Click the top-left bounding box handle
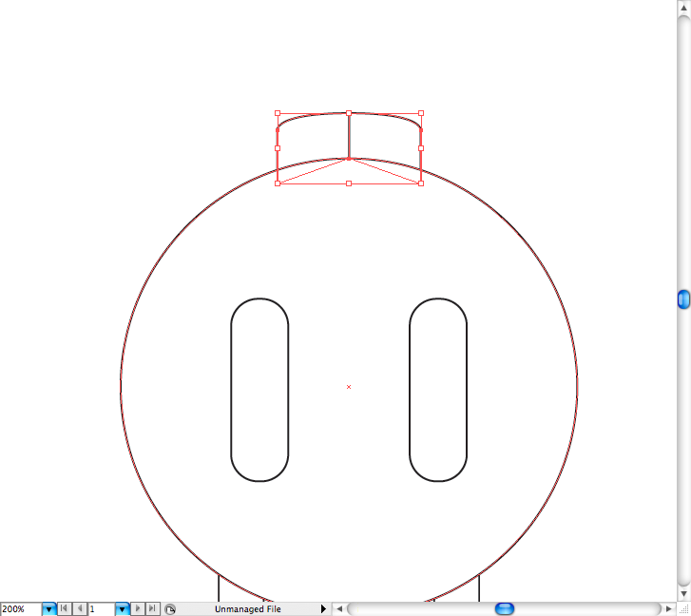 (x=278, y=112)
